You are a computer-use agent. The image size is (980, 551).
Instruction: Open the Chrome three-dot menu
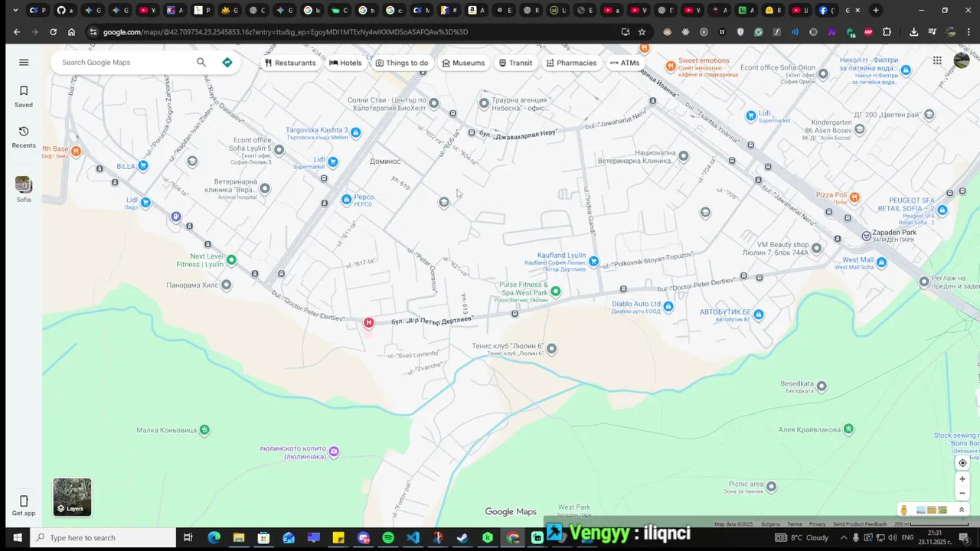(x=969, y=32)
